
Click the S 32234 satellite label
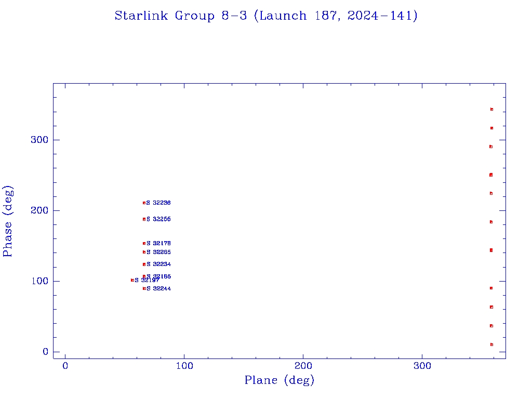(158, 264)
